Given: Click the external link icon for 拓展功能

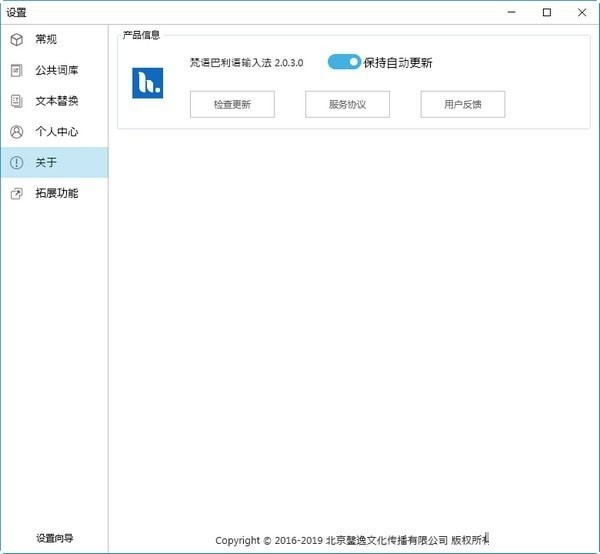Looking at the screenshot, I should coord(16,193).
